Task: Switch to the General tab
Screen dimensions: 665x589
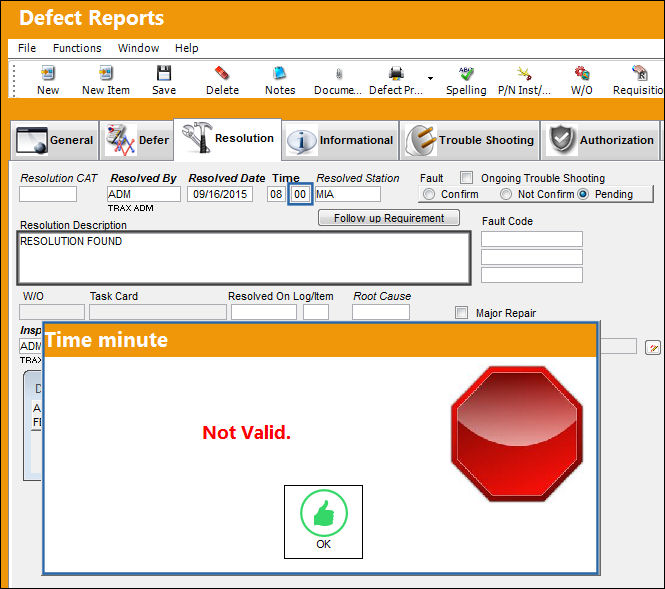Action: point(55,140)
